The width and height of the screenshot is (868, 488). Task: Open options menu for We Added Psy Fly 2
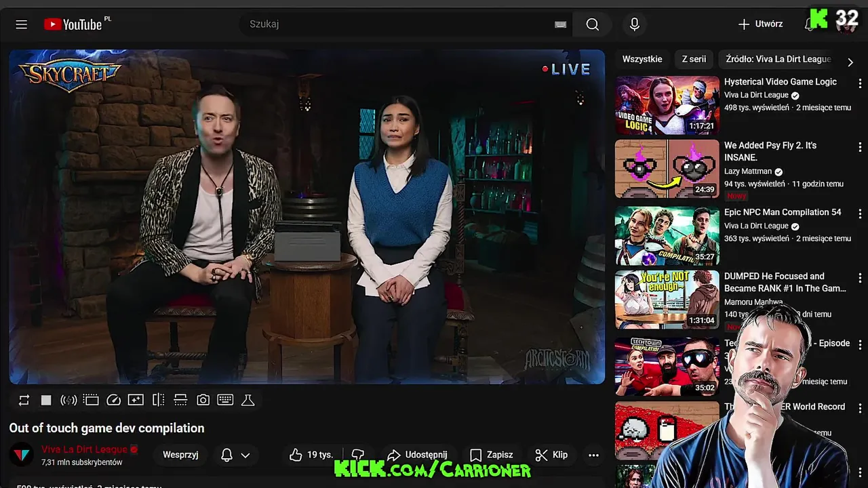[860, 146]
